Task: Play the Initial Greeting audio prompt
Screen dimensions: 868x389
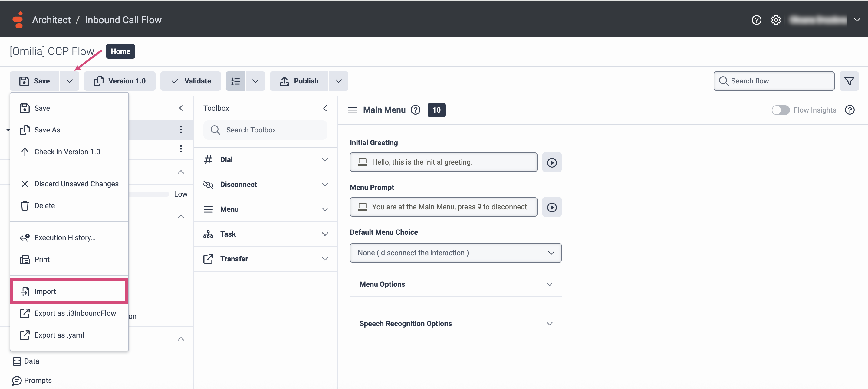Action: pos(552,162)
